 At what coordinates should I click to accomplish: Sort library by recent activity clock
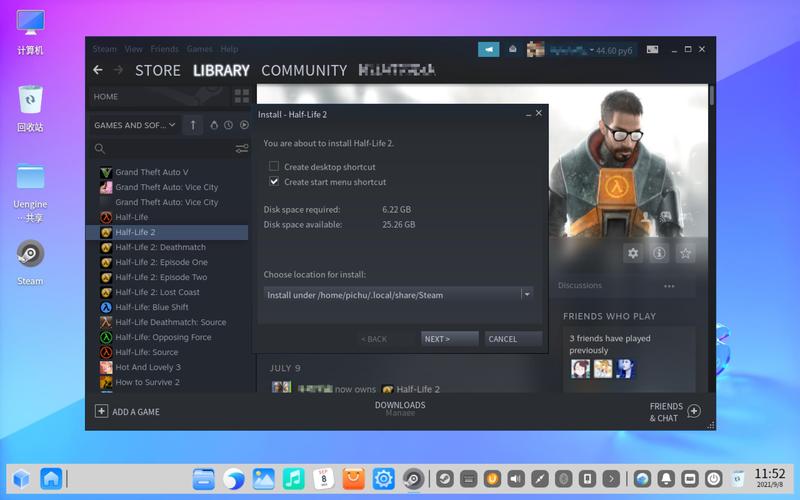[x=229, y=125]
